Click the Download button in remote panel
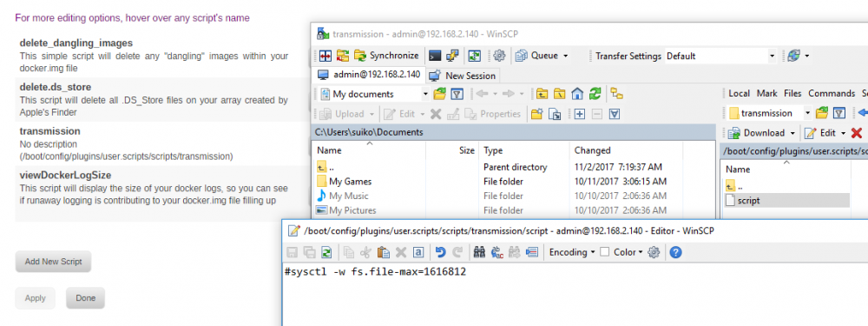The height and width of the screenshot is (326, 868). tap(758, 133)
